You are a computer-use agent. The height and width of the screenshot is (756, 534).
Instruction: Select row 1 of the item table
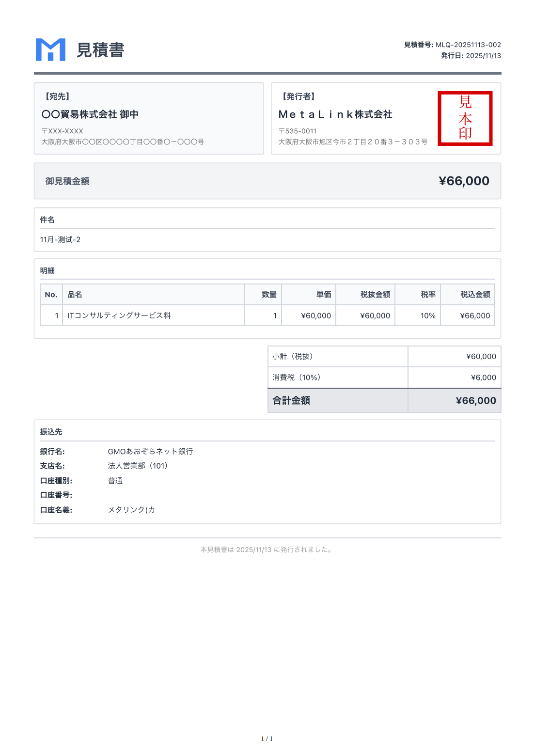click(267, 315)
